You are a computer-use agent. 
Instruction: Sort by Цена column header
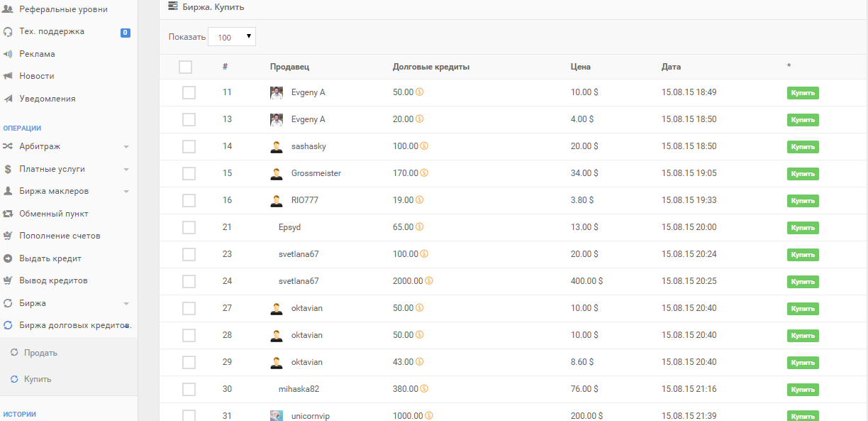(x=581, y=67)
